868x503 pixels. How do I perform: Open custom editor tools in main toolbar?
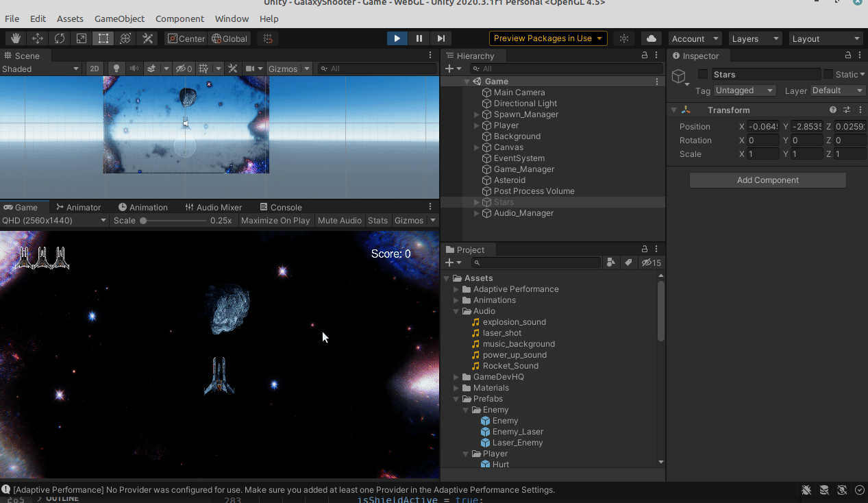tap(147, 38)
